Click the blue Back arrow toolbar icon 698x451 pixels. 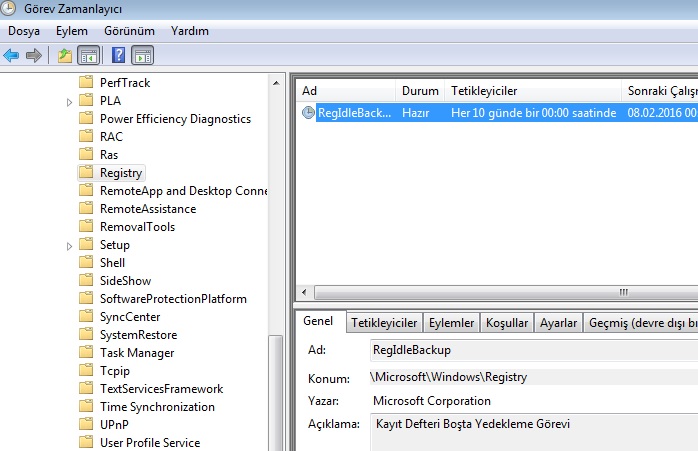click(x=11, y=56)
